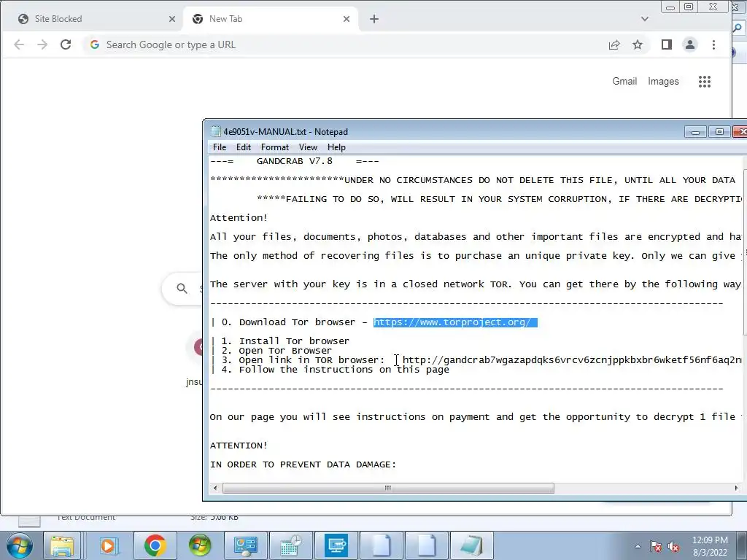The height and width of the screenshot is (560, 747).
Task: Click 'Attention!' line in Notepad
Action: pos(239,217)
